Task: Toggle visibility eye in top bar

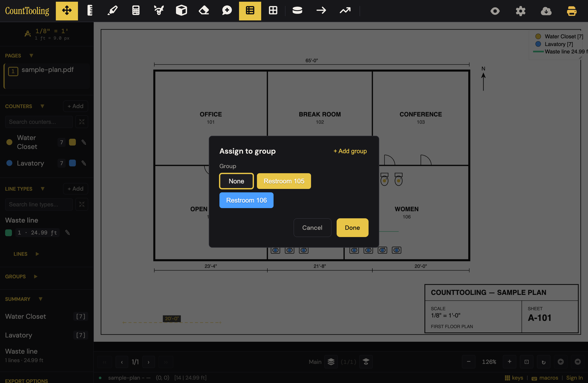Action: pos(495,11)
